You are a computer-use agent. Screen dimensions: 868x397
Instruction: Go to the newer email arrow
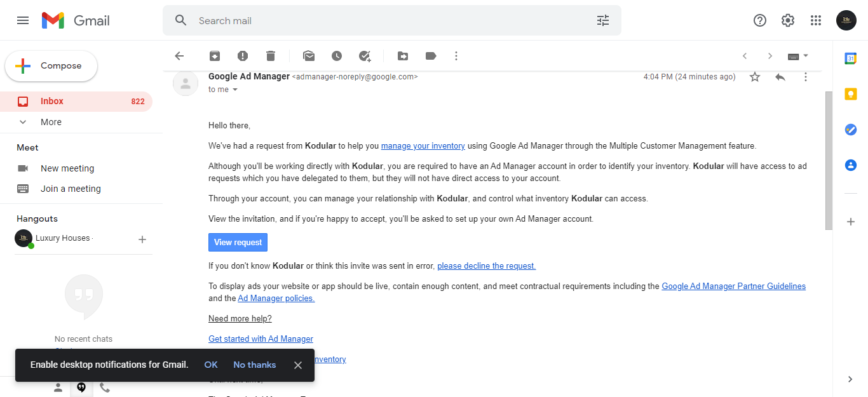745,56
